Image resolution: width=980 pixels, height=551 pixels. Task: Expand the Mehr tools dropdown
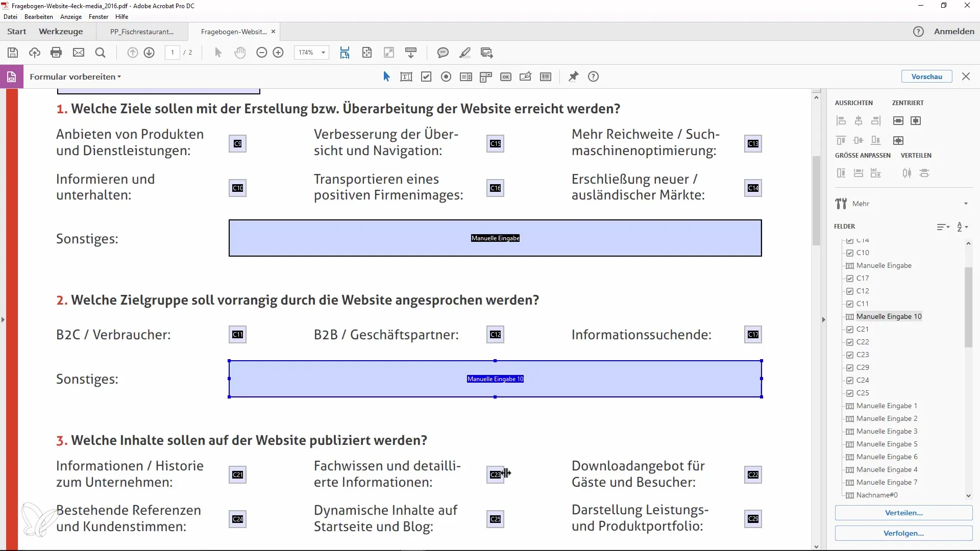[x=966, y=204]
